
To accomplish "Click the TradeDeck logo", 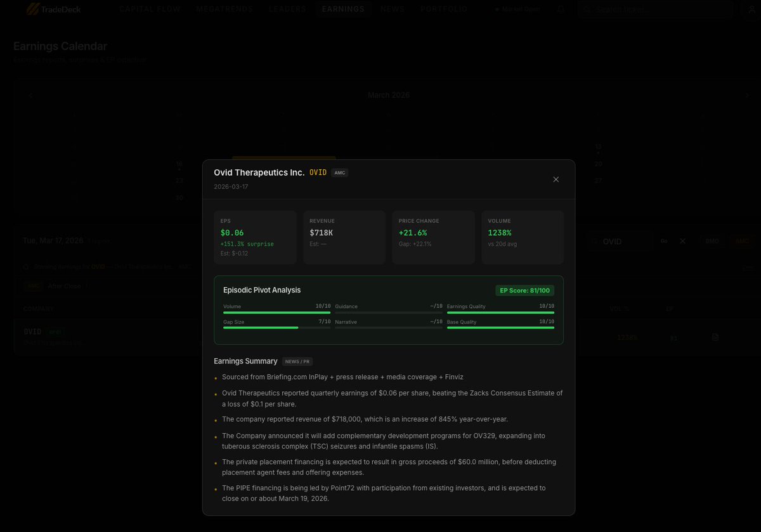I will (53, 9).
